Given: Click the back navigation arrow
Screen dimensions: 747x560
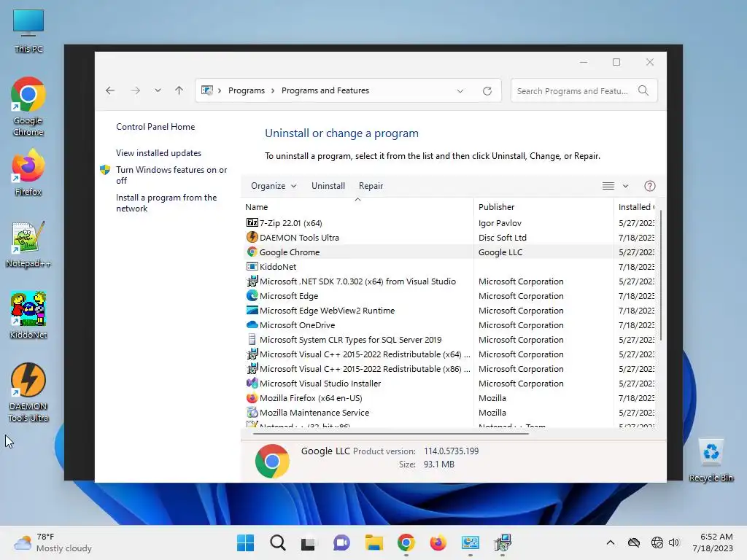Looking at the screenshot, I should click(110, 90).
